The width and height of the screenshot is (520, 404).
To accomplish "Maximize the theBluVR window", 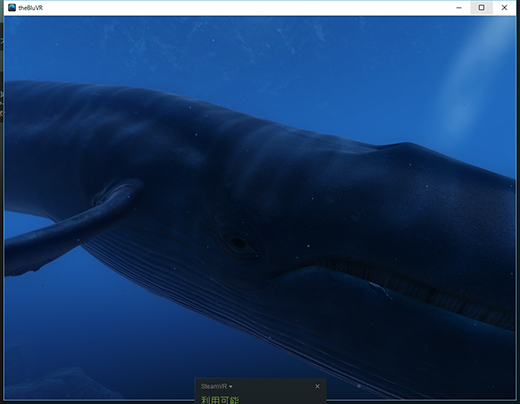I will click(481, 8).
